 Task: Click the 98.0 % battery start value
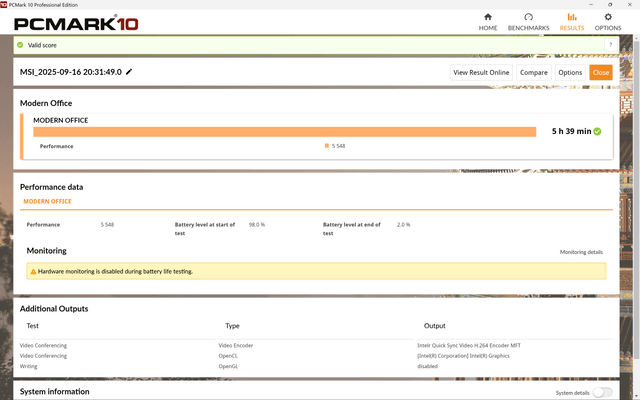[x=257, y=224]
